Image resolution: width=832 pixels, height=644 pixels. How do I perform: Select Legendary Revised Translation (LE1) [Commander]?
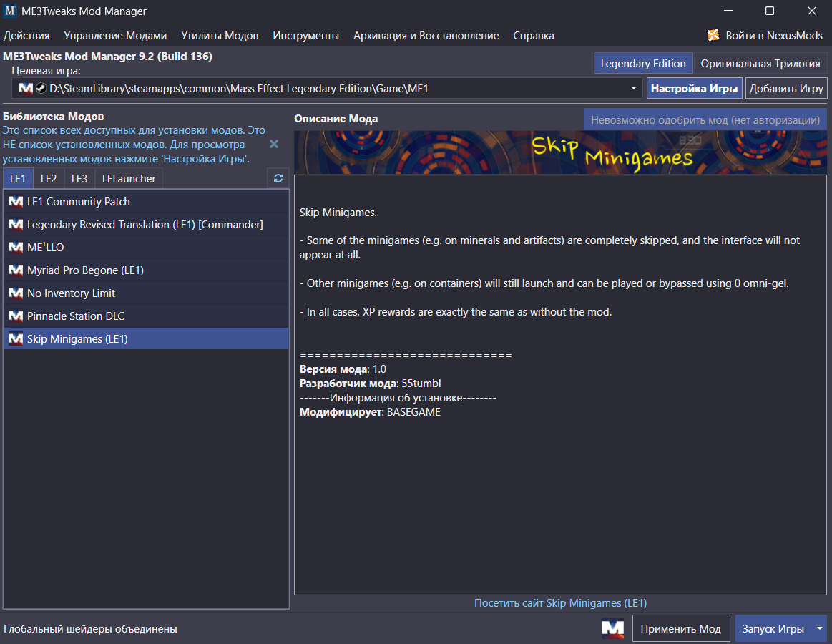click(147, 225)
